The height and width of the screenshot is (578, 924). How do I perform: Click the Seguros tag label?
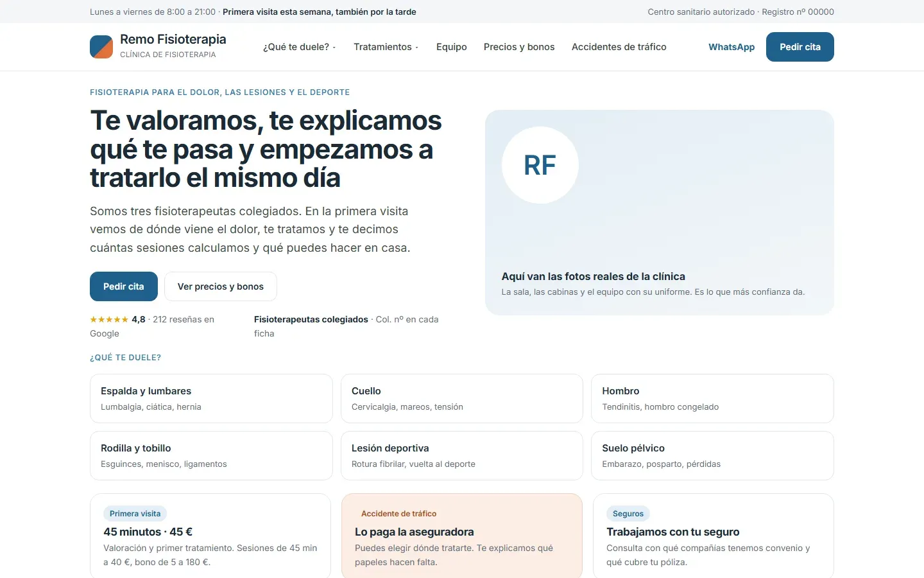[x=628, y=514]
